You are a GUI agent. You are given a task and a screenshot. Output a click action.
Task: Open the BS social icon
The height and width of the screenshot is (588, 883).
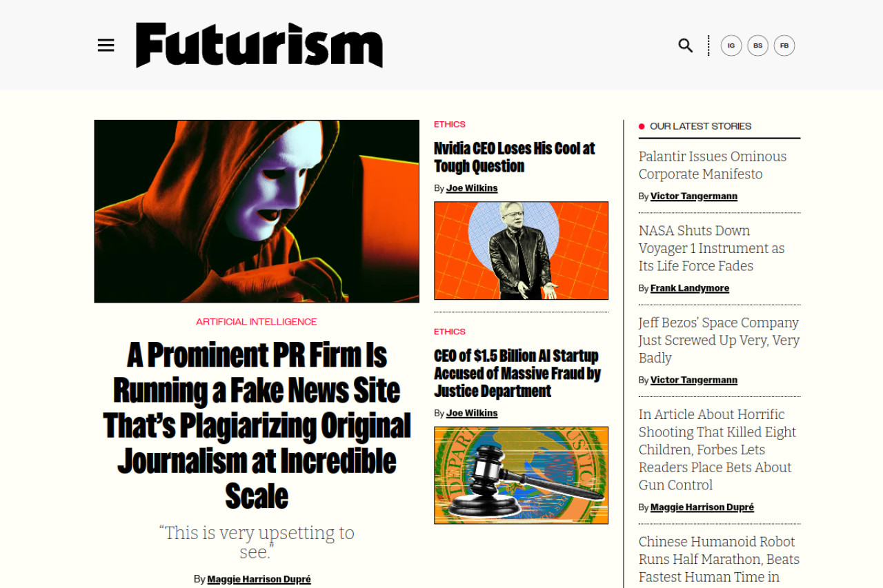pos(757,45)
